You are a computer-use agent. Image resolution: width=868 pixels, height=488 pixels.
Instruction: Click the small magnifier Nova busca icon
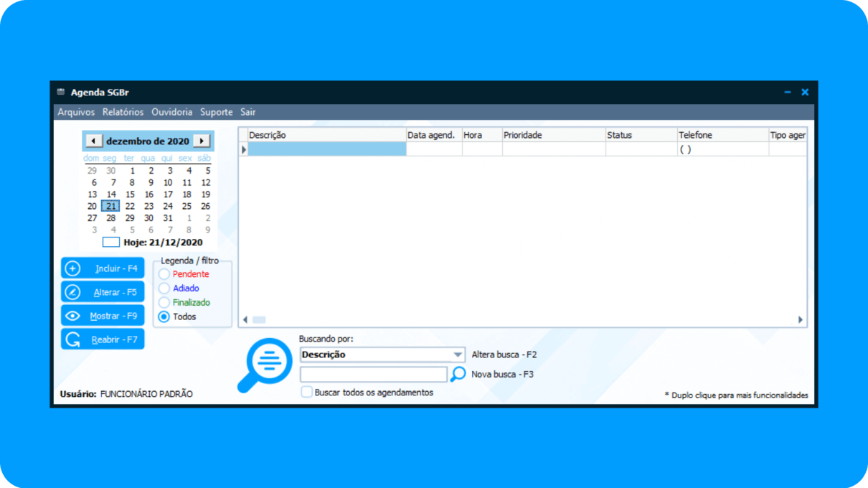(458, 374)
